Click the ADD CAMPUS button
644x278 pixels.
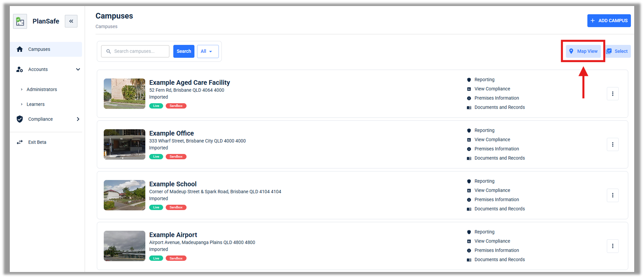point(609,21)
